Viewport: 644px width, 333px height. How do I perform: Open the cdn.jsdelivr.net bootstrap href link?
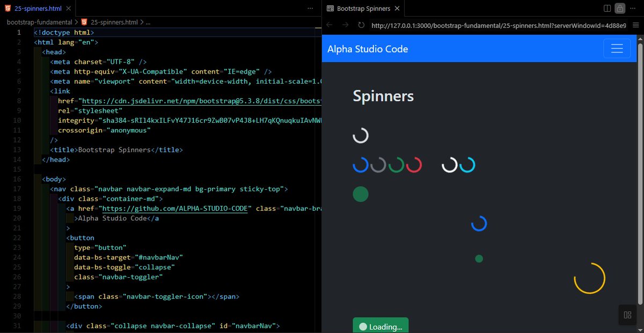click(201, 101)
